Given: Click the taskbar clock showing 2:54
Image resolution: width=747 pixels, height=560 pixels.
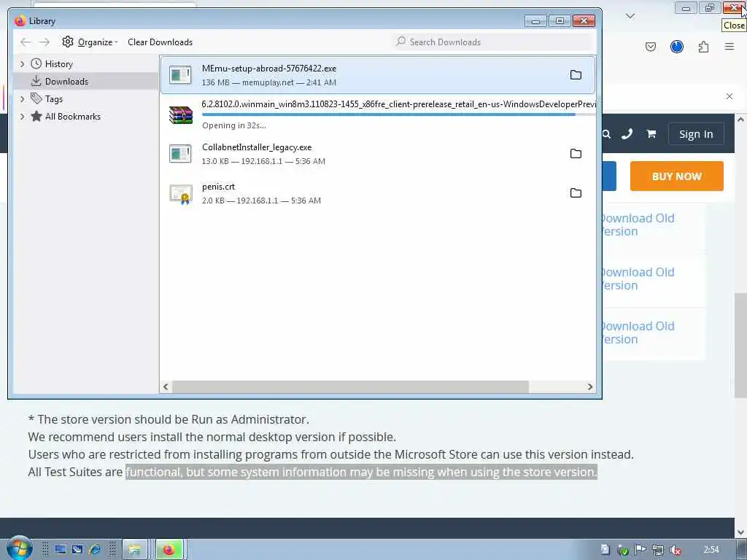Looking at the screenshot, I should (x=711, y=550).
